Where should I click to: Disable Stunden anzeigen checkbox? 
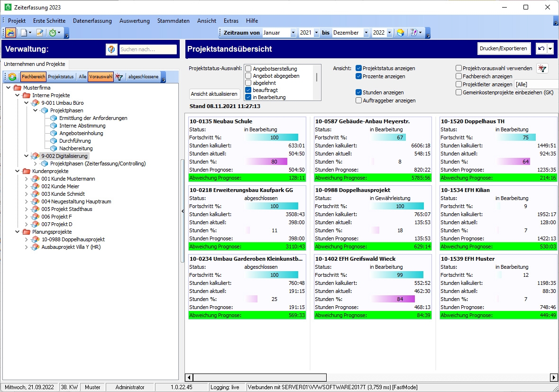[358, 92]
